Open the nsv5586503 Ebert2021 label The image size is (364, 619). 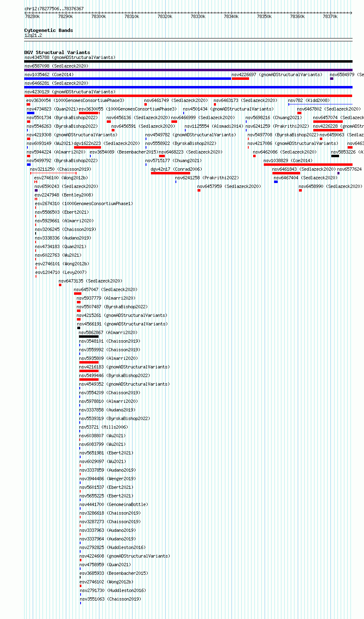pyautogui.click(x=62, y=212)
